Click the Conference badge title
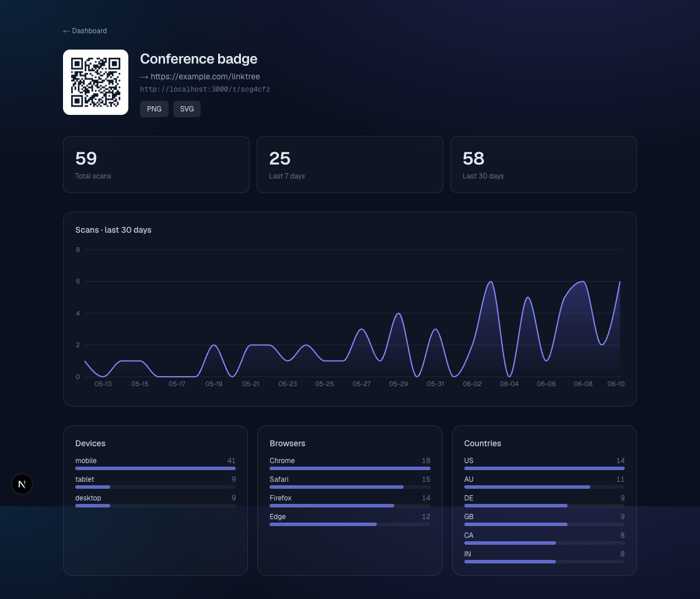Screen dimensions: 700x599 tap(198, 59)
